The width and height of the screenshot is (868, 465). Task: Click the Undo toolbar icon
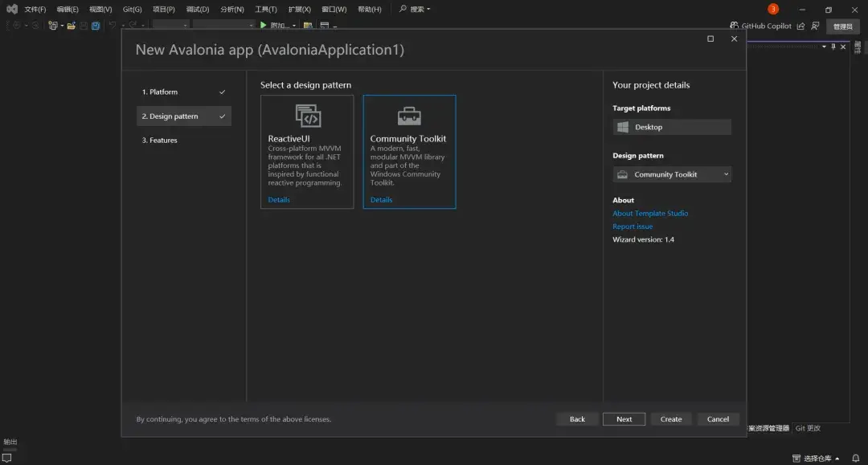coord(111,26)
